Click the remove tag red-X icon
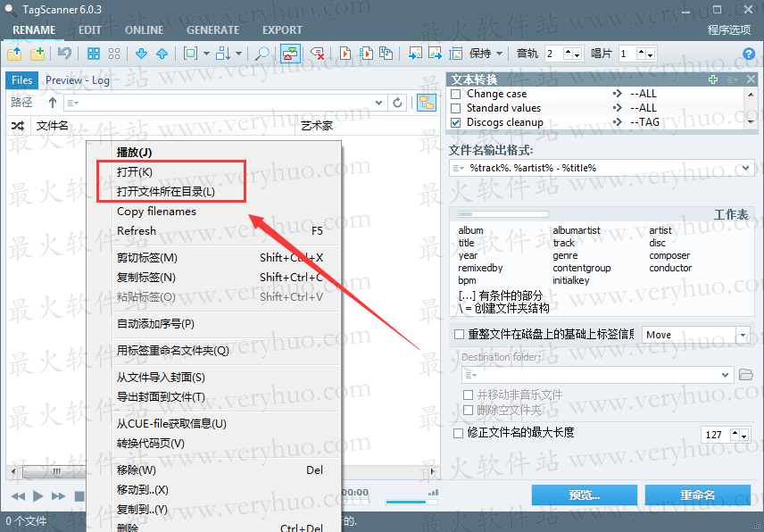This screenshot has height=532, width=764. 318,54
